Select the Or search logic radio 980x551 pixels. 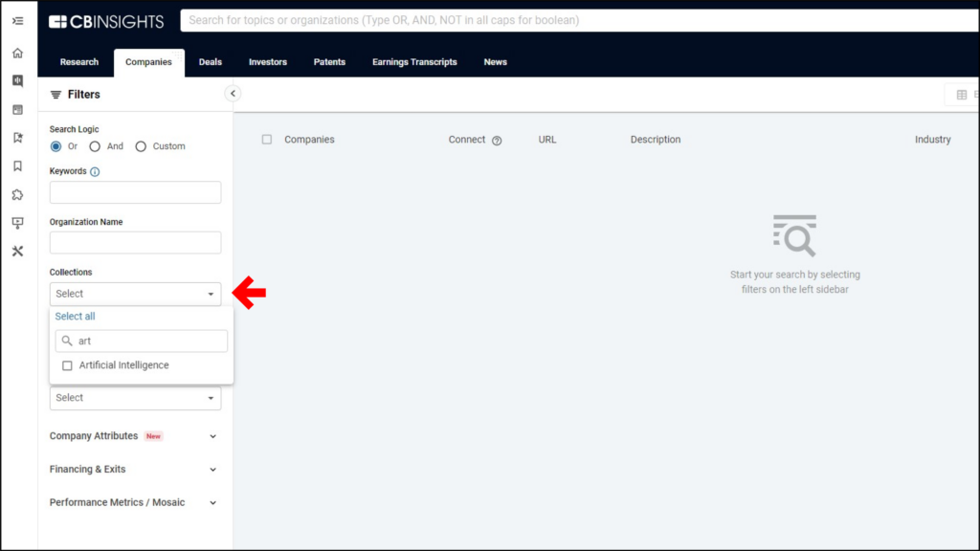tap(56, 146)
